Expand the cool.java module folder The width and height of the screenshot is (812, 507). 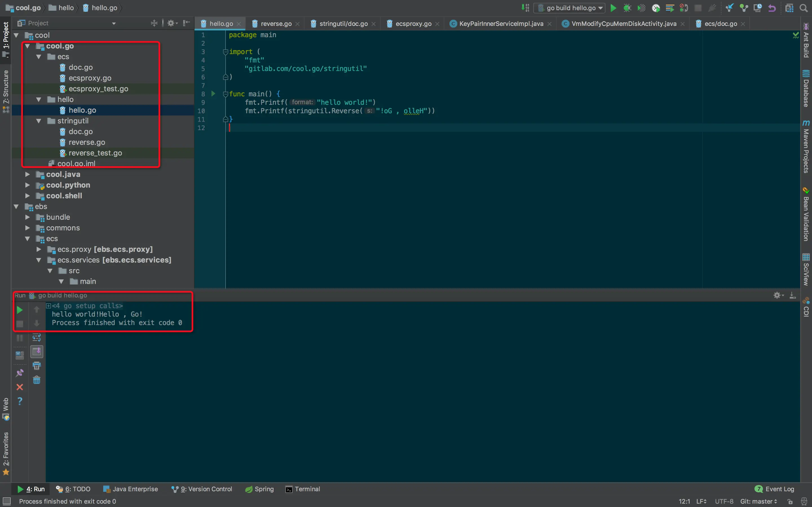[x=28, y=174]
